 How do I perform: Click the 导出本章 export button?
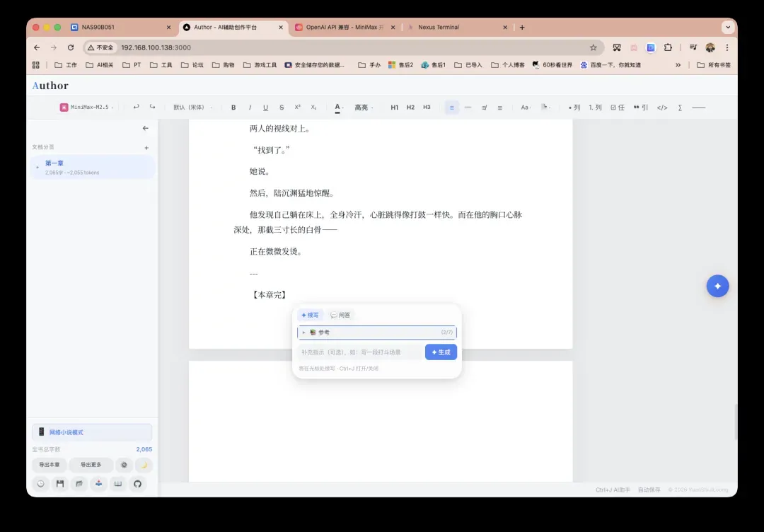(50, 465)
